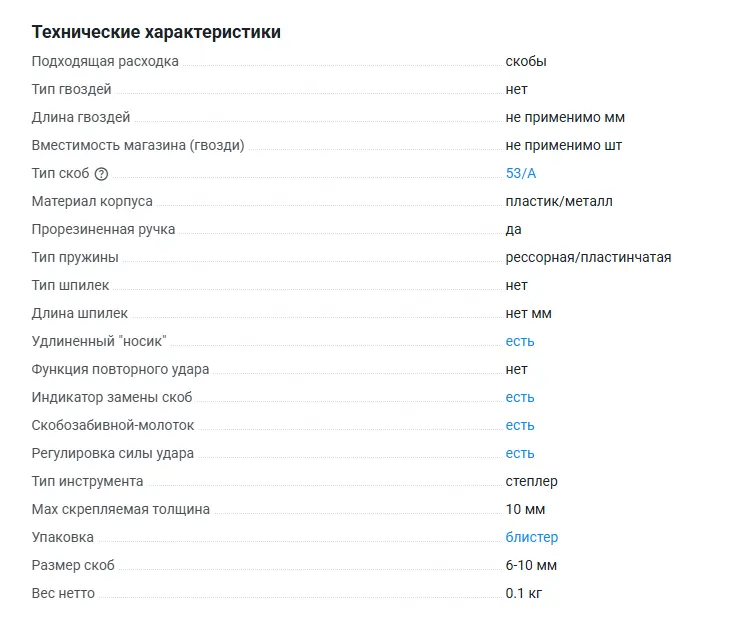Open the 53/А staple type link
748x627 pixels.
tap(521, 173)
